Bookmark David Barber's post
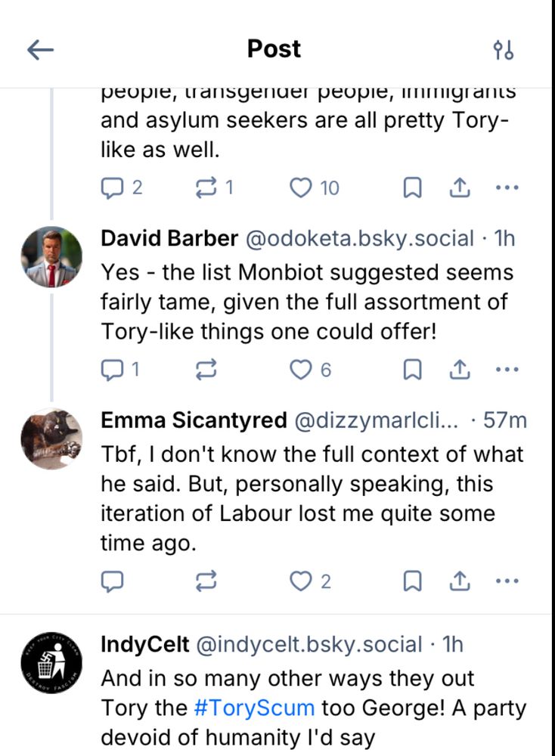Screen dimensions: 555x756 pyautogui.click(x=412, y=369)
